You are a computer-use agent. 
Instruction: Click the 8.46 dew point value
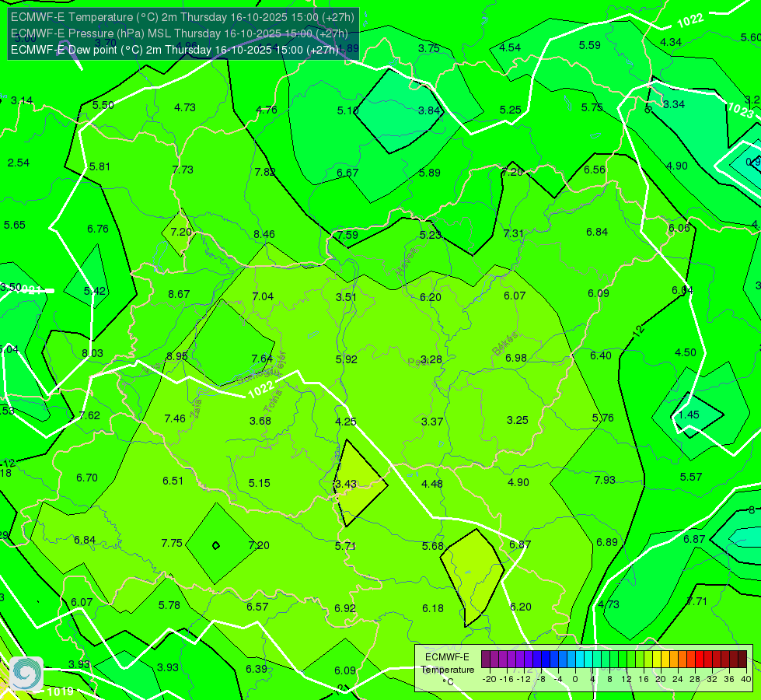tap(264, 234)
